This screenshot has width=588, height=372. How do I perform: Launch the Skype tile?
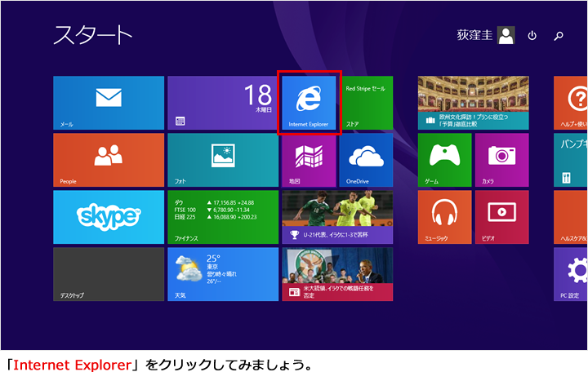[109, 217]
